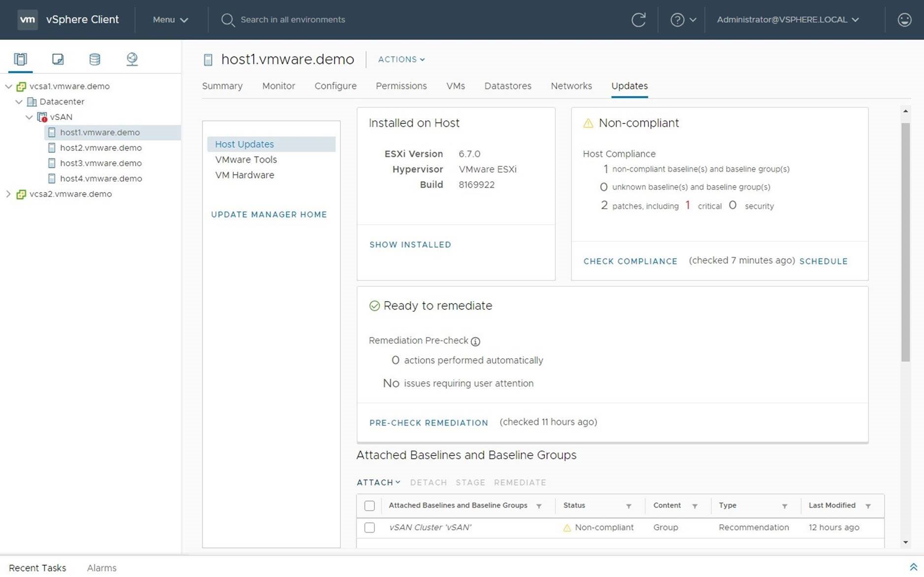Click PRE-CHECK REMEDIATION link
924x577 pixels.
[x=429, y=423]
